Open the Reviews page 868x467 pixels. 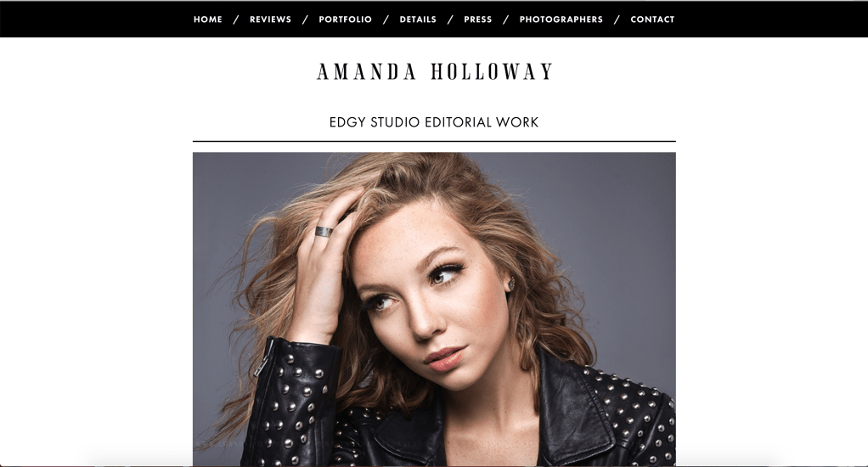(x=270, y=20)
